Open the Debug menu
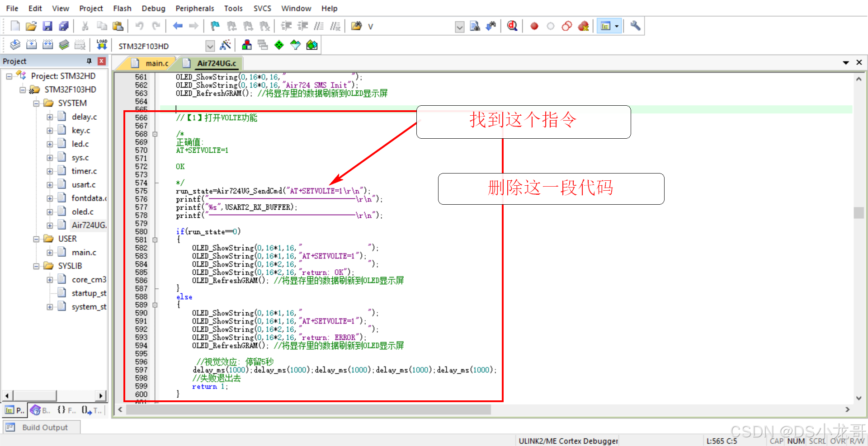Viewport: 868px width, 446px height. 153,8
